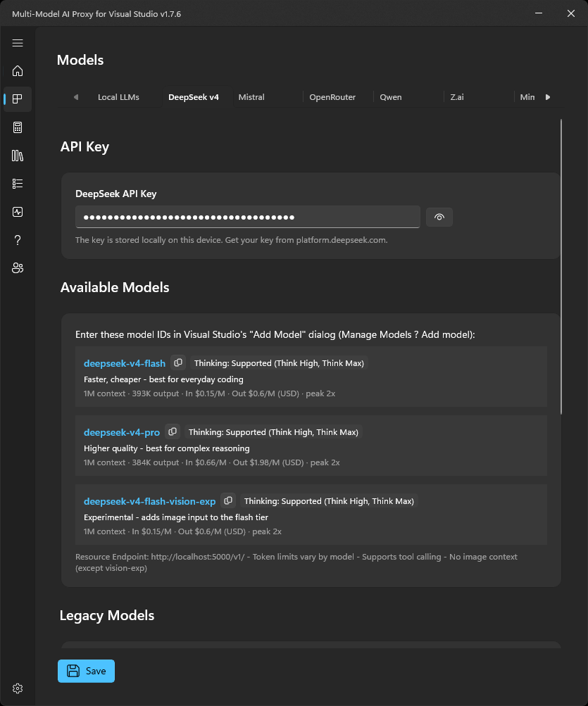
Task: Copy the deepseek-v4-flash model ID
Action: 178,363
